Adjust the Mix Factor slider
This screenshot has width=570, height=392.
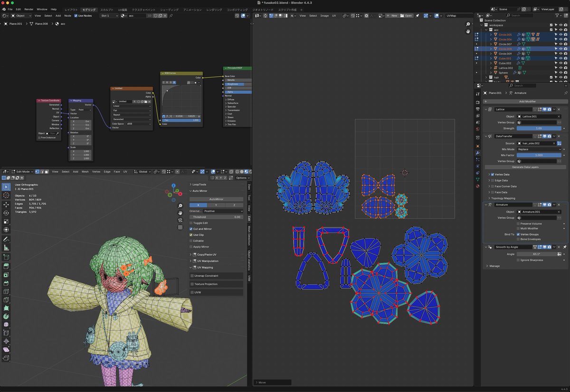click(539, 155)
